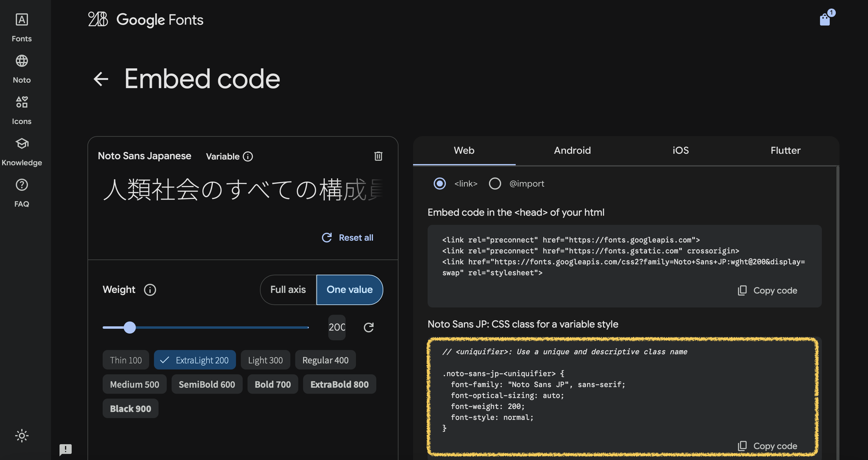This screenshot has height=460, width=868.
Task: Click the embed panel vertical scrollbar
Action: [837, 313]
